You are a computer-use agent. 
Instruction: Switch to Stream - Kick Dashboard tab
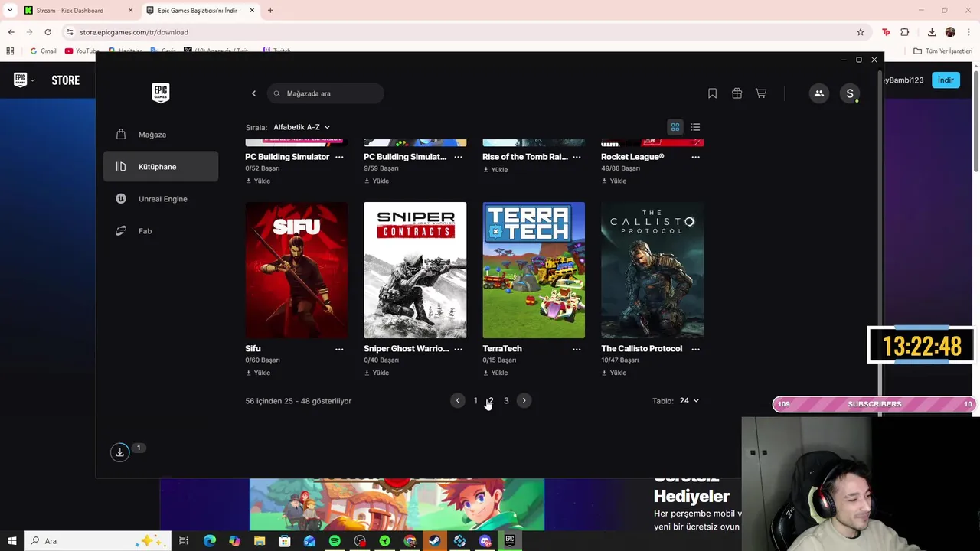pos(77,11)
